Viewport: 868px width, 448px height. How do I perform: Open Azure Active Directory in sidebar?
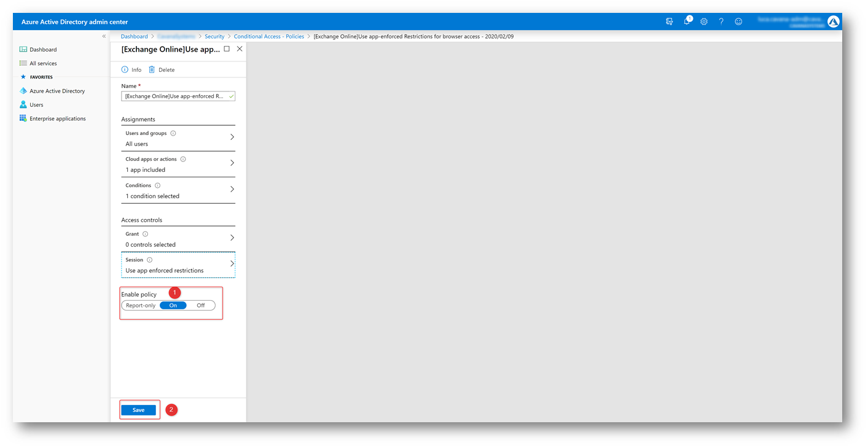pos(57,91)
